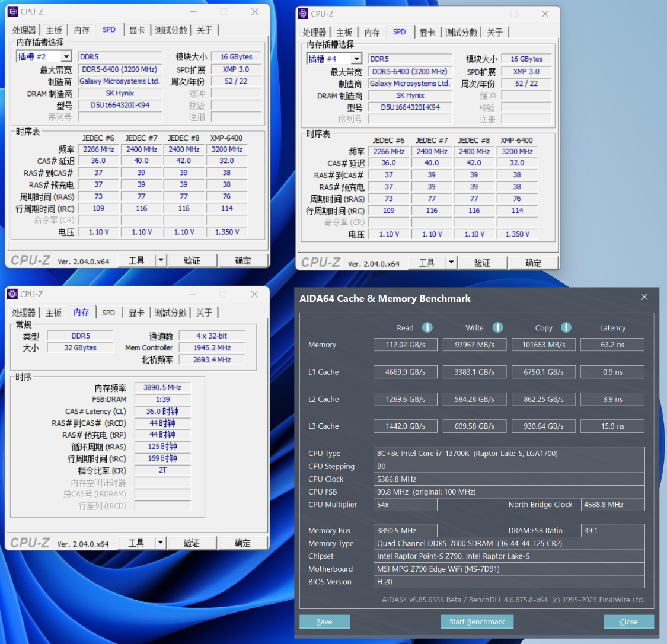Viewport: 667px width, 644px height.
Task: Expand tools arrow in slot #4 CPU-Z window
Action: coord(451,263)
